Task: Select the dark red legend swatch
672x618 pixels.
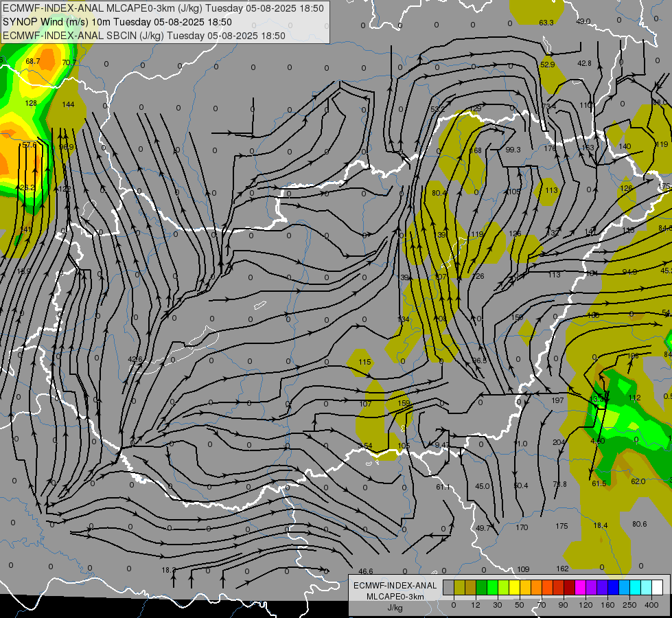Action: click(x=569, y=587)
